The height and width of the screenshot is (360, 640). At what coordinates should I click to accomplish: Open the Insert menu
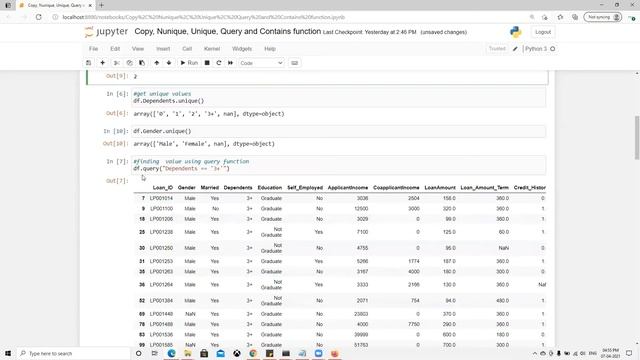[x=163, y=49]
